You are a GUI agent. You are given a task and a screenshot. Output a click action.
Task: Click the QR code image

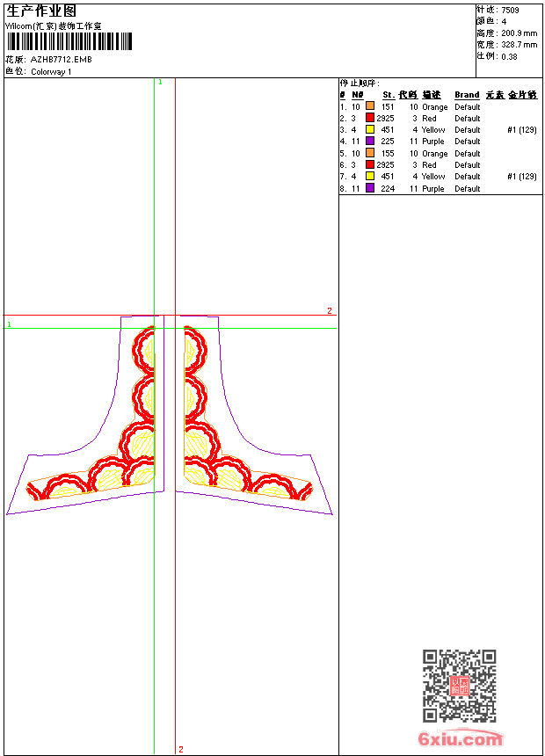point(459,686)
